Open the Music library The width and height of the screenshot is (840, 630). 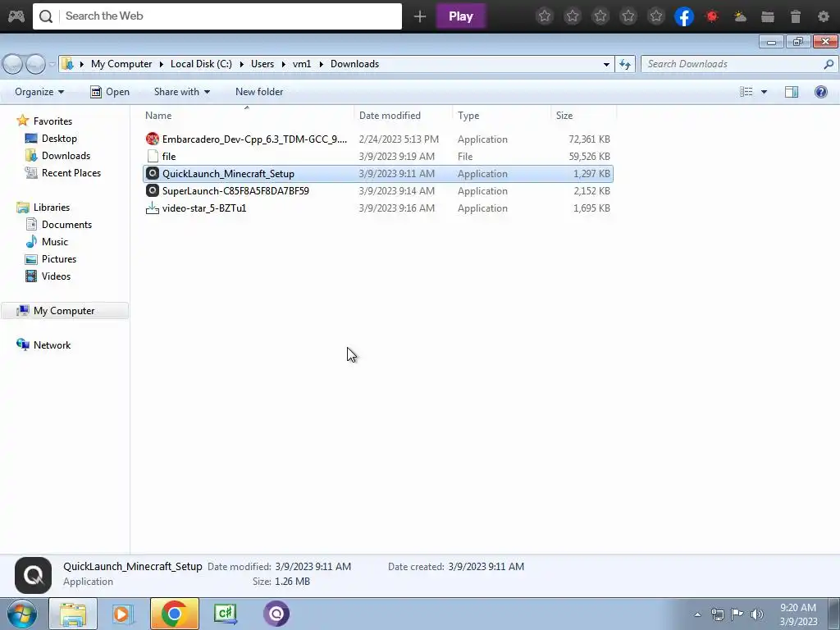[55, 242]
